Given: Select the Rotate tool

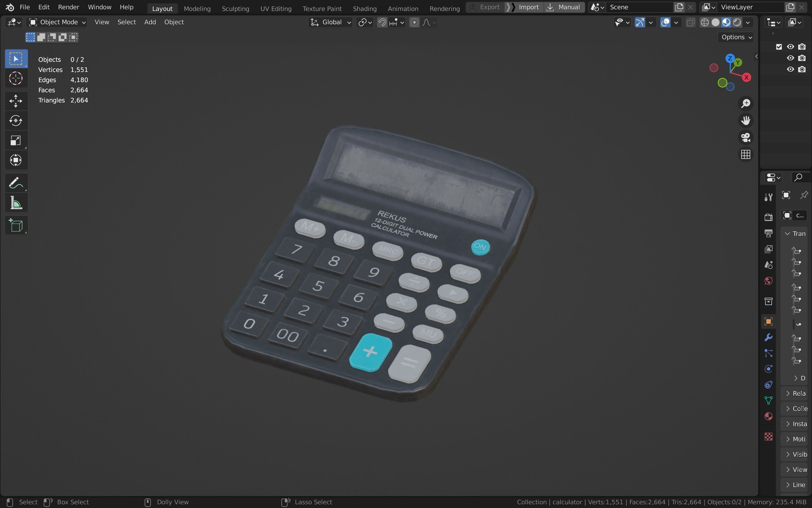Looking at the screenshot, I should pos(16,121).
